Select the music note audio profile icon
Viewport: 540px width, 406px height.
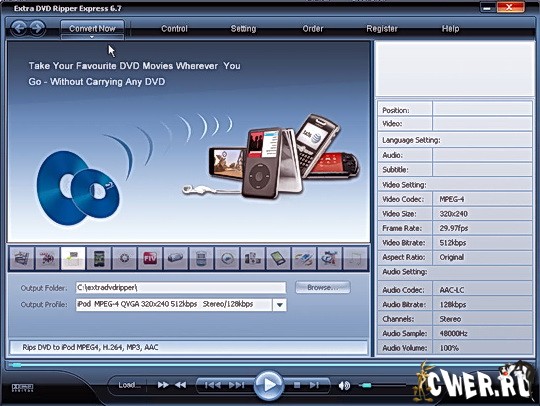[x=355, y=258]
